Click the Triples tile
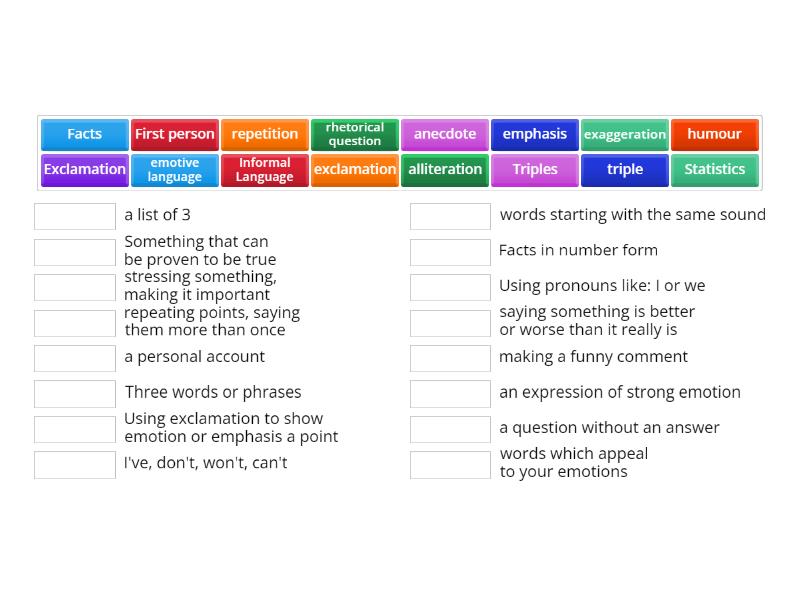This screenshot has width=800, height=600. click(x=534, y=169)
